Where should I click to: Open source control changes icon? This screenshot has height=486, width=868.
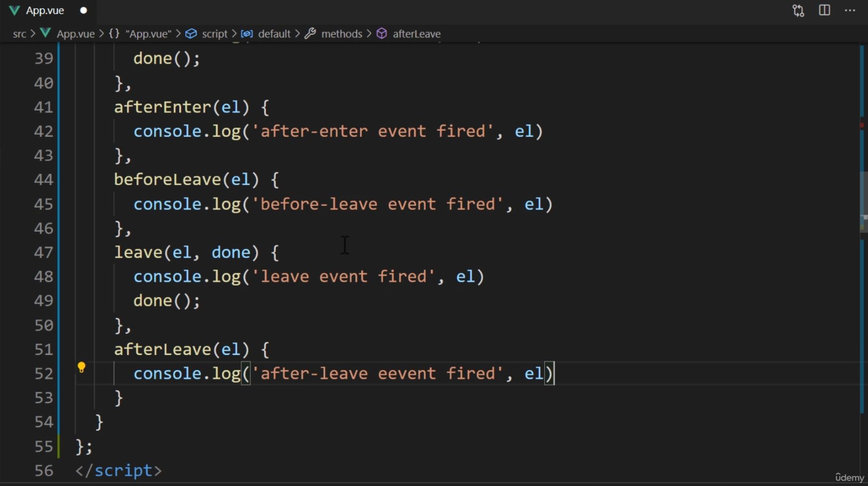click(798, 10)
